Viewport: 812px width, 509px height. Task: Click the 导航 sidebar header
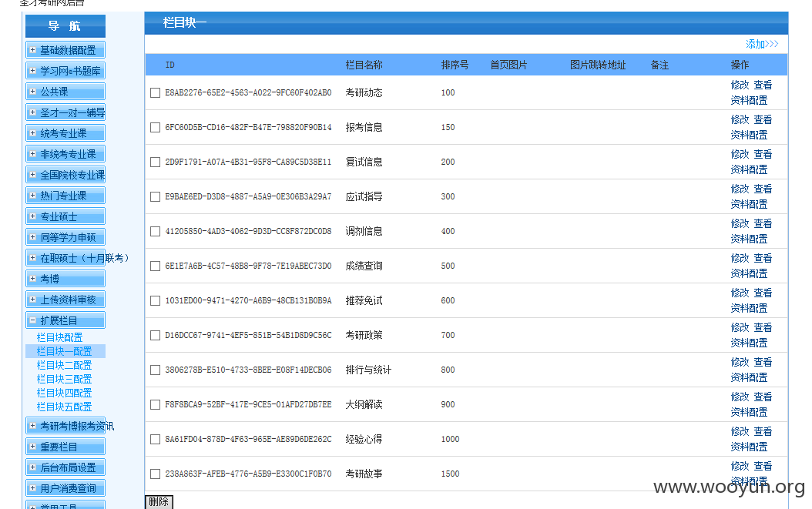[65, 26]
